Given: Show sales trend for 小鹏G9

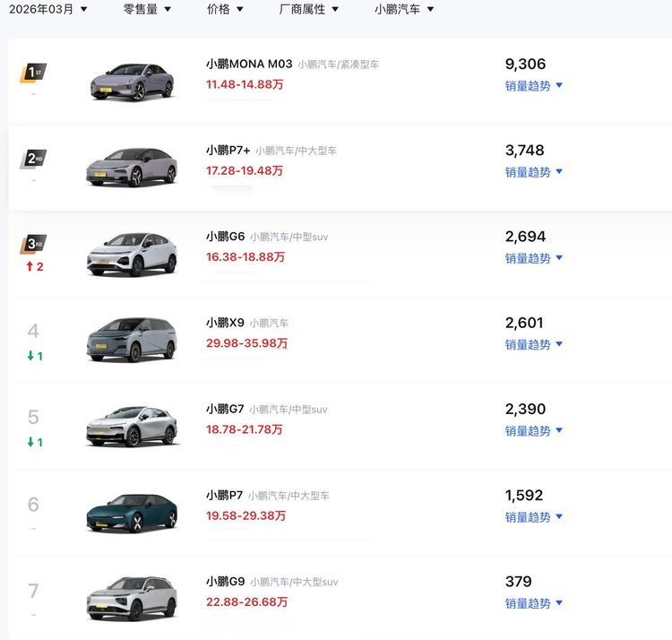Looking at the screenshot, I should 533,603.
